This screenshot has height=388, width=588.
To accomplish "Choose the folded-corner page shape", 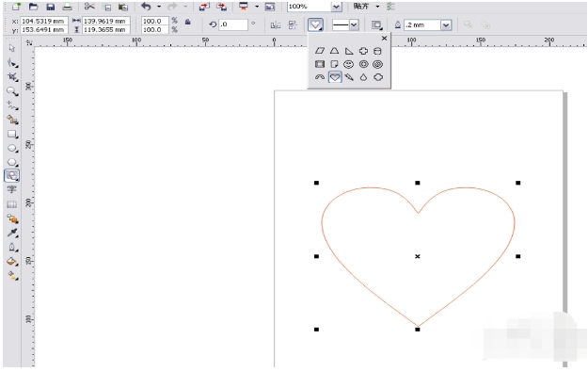I will pos(334,64).
